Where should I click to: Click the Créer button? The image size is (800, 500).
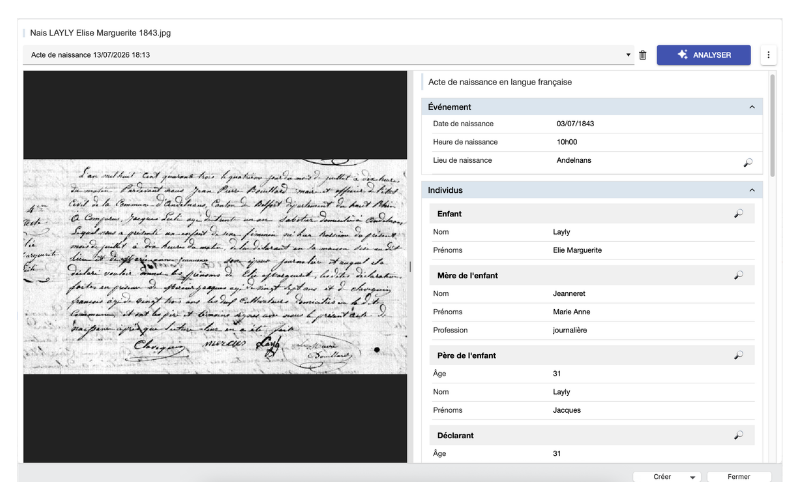point(662,477)
